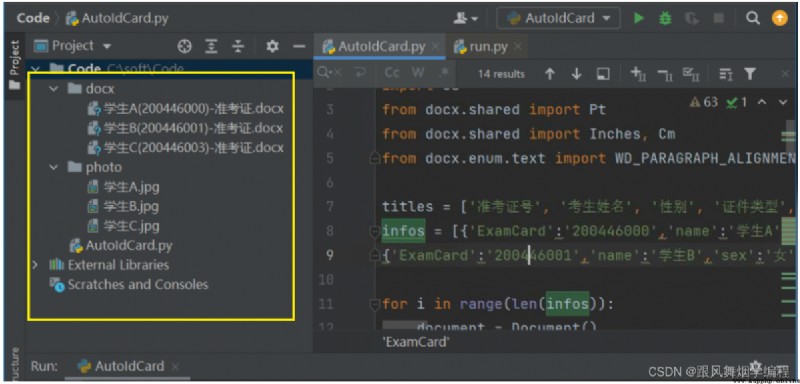Go to next search result arrow
Image resolution: width=800 pixels, height=384 pixels.
577,74
